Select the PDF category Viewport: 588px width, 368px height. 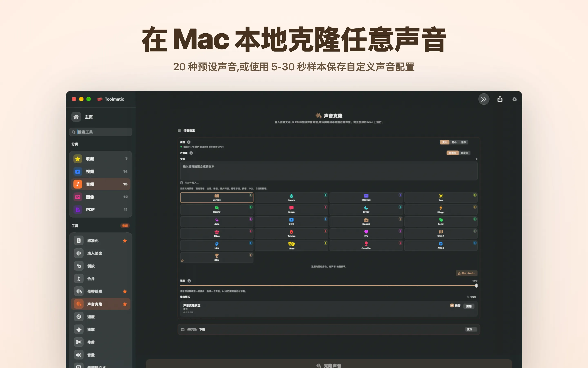(101, 209)
